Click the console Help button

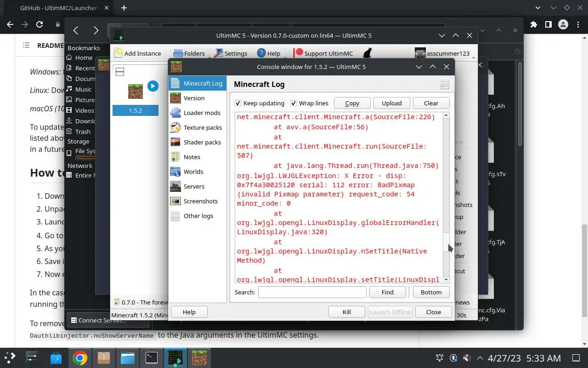[x=189, y=312]
